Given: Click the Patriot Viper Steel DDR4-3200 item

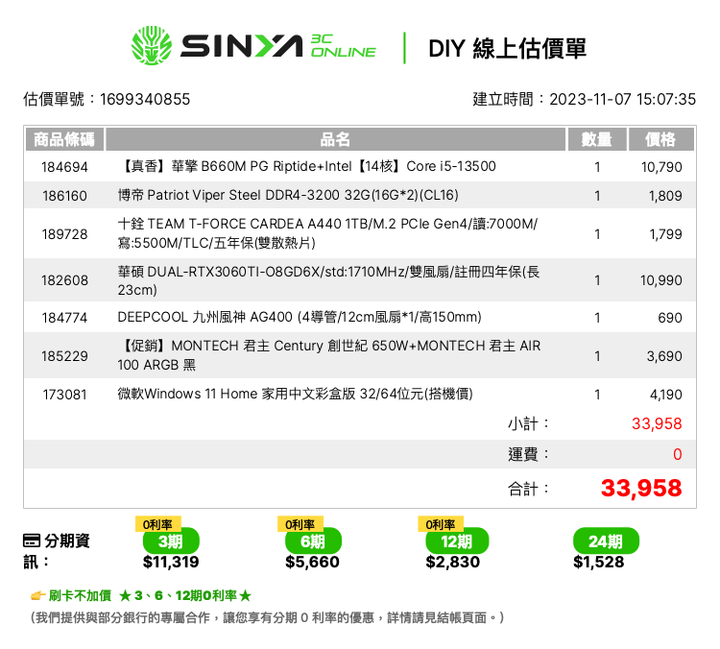Looking at the screenshot, I should [288, 195].
